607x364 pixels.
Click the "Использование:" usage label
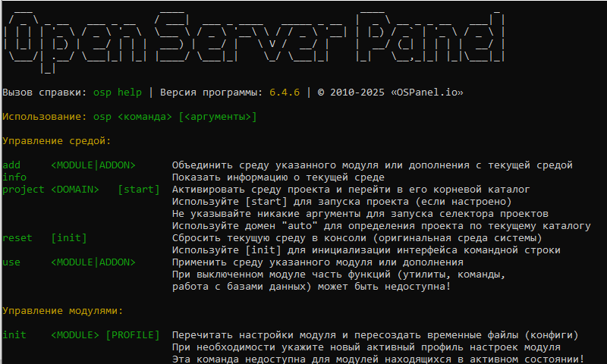pos(45,117)
